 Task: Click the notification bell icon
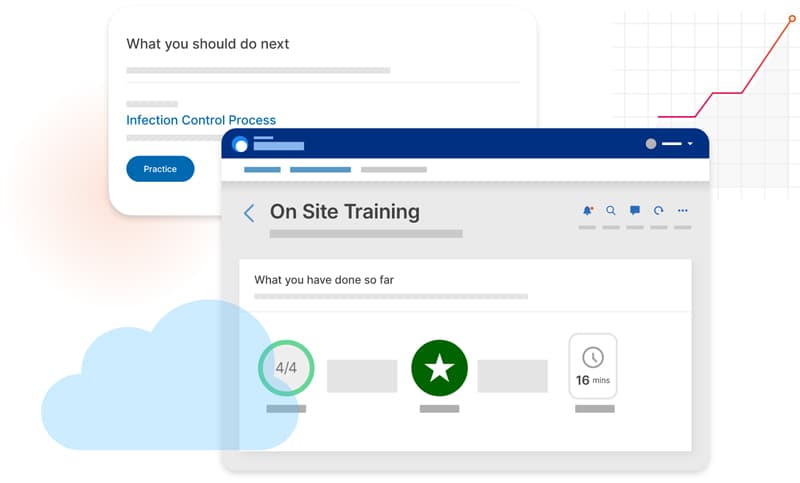587,211
